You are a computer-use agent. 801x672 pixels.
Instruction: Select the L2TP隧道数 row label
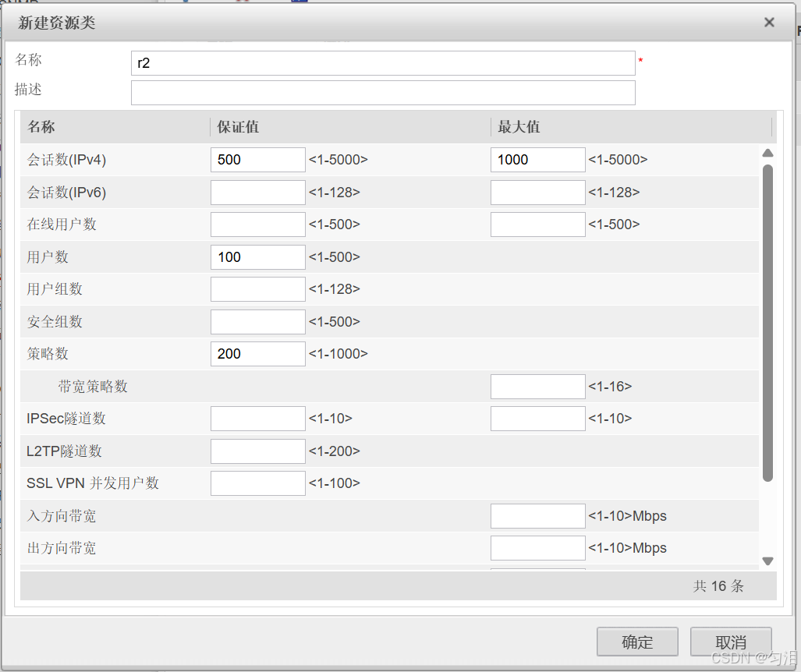point(65,451)
